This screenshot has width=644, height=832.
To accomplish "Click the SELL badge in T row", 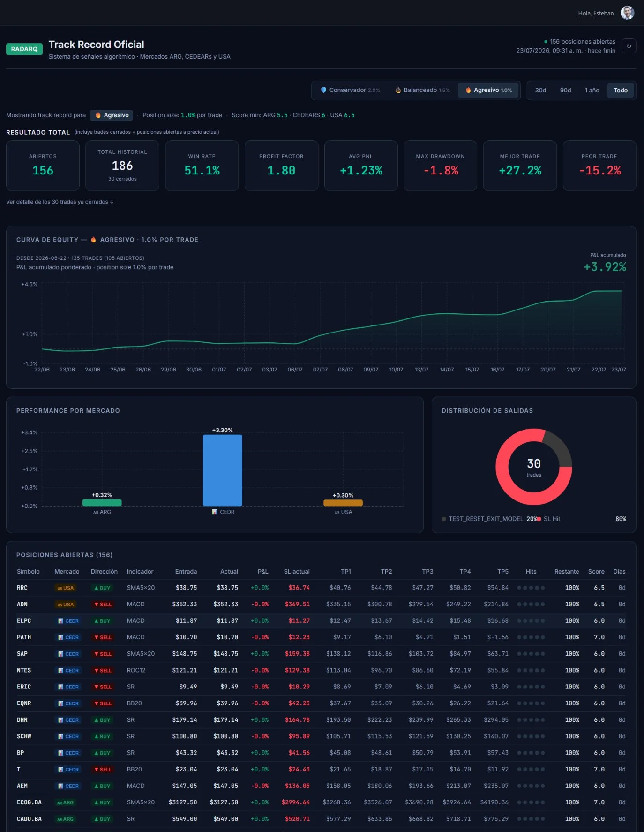I will (103, 770).
